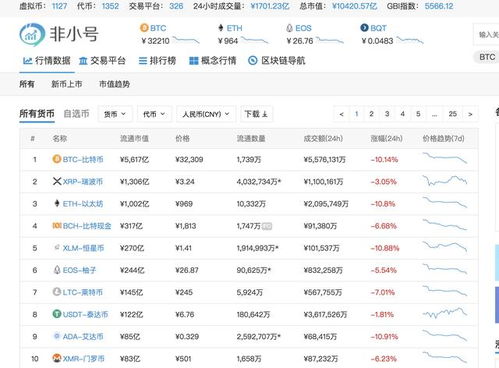The height and width of the screenshot is (368, 499).
Task: Click the next page arrow in pagination
Action: click(x=470, y=114)
